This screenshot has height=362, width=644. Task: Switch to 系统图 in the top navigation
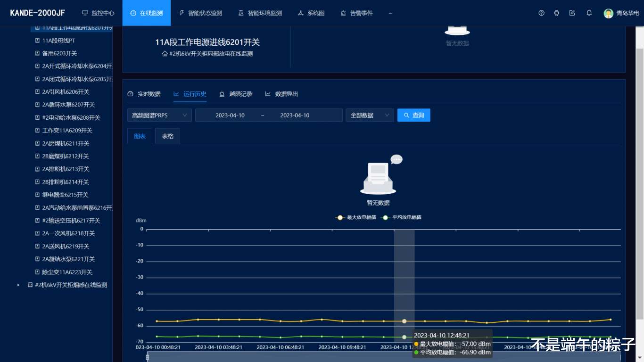(x=311, y=13)
